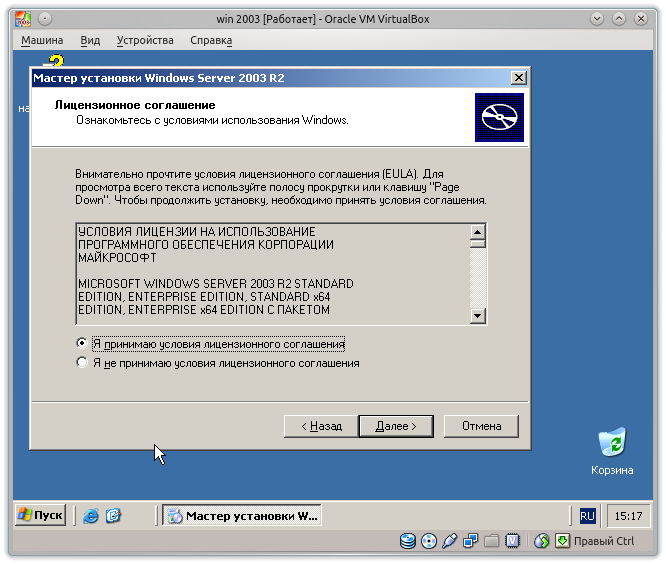666x564 pixels.
Task: Click the RU language indicator
Action: 587,516
